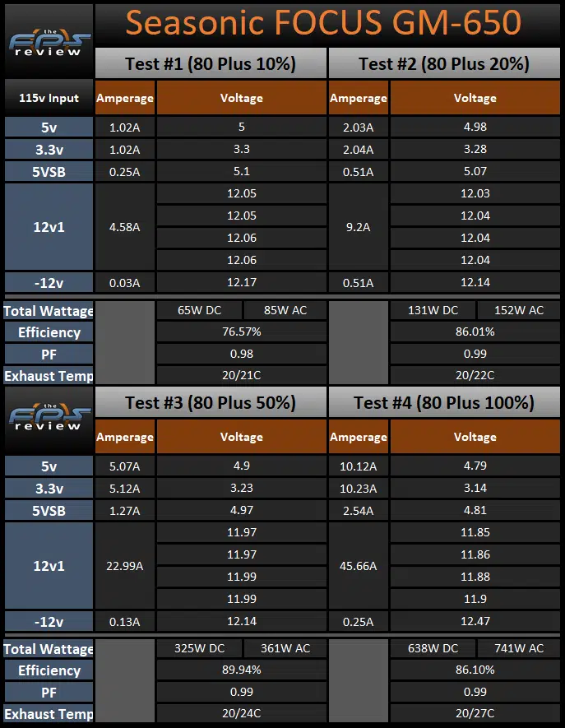Select the 20/27C exhaust temp cell

(x=475, y=713)
